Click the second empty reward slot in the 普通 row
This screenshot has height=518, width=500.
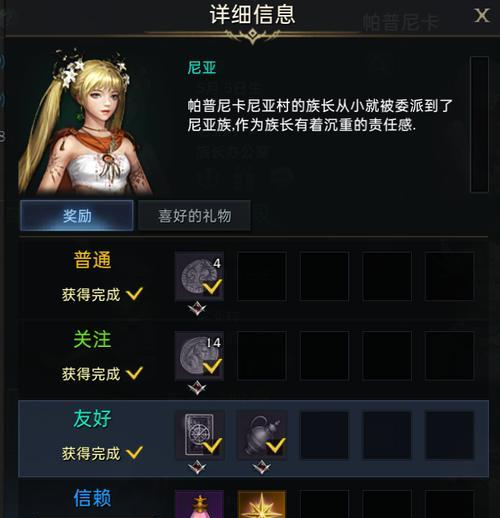click(324, 276)
